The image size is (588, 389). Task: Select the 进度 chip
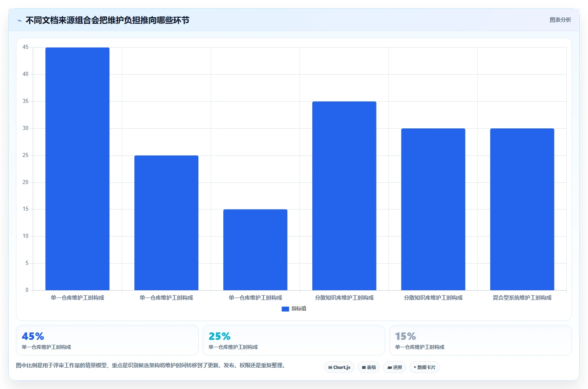395,367
